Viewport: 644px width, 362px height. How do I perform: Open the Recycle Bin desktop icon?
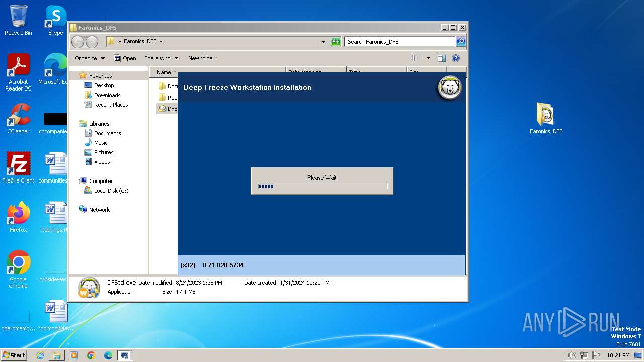pos(18,20)
